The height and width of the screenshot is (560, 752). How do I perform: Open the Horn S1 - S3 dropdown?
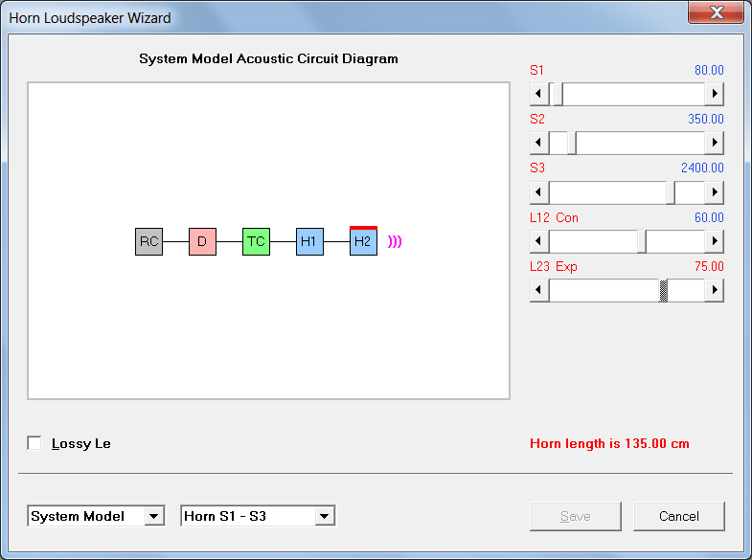(325, 516)
